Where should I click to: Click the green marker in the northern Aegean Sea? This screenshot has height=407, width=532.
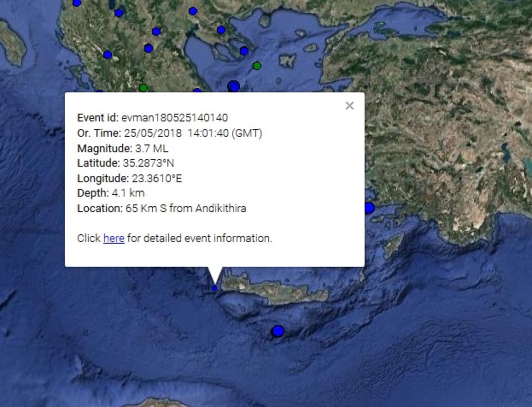[257, 66]
